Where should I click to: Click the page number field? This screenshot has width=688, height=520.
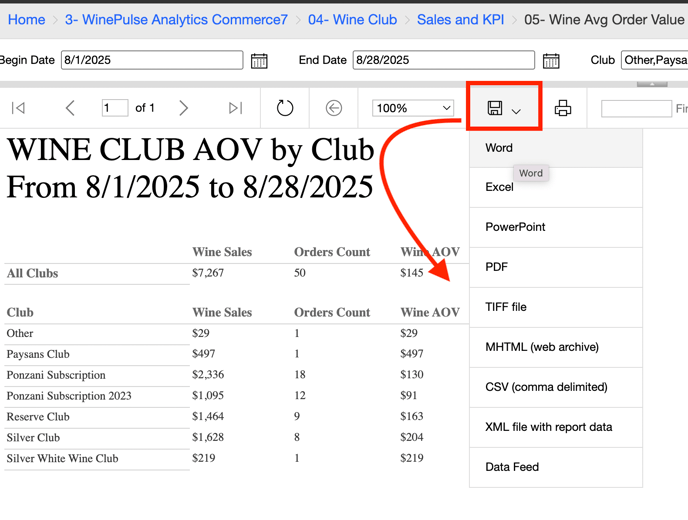tap(114, 108)
